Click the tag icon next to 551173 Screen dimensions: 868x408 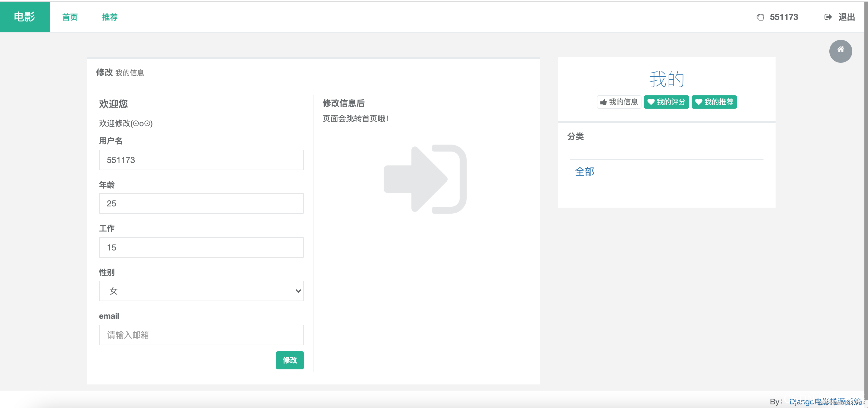(x=761, y=17)
